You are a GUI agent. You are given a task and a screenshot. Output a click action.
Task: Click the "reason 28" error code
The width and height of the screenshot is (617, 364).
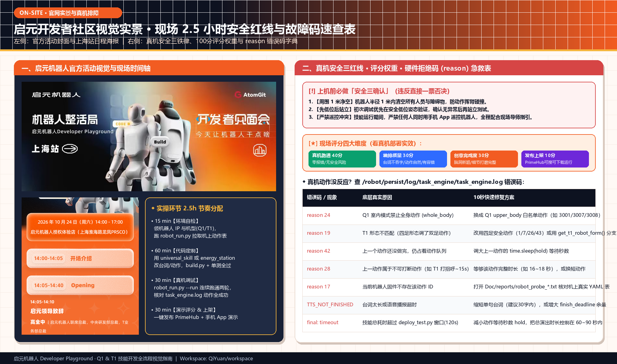pos(318,269)
